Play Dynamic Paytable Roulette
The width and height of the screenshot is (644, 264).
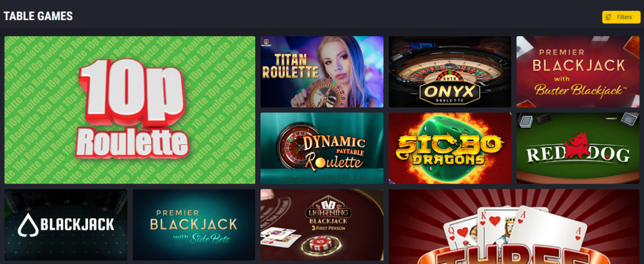click(x=322, y=148)
